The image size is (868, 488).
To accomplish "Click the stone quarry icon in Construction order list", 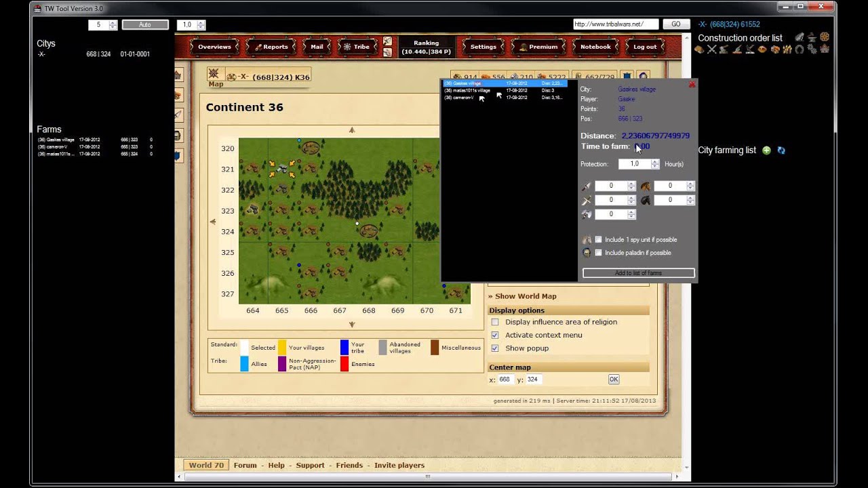I will [x=800, y=37].
